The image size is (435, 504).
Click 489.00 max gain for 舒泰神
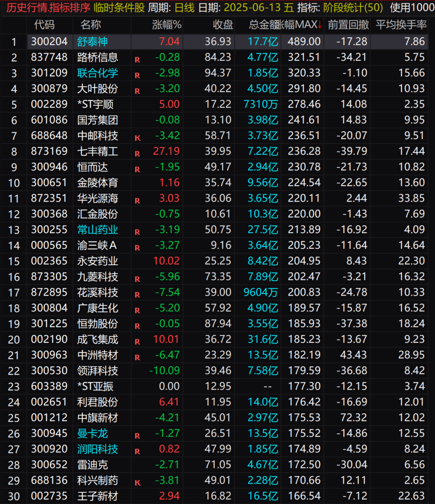(x=304, y=41)
